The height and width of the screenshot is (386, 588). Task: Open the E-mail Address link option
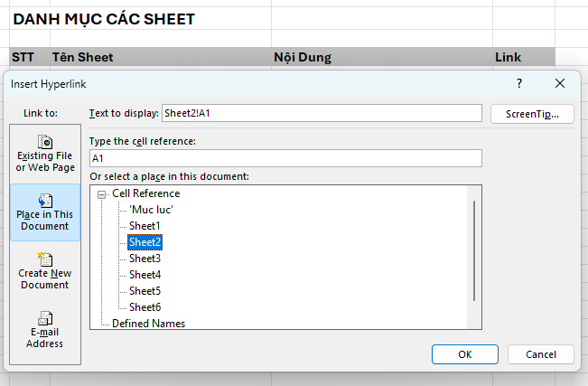pos(45,329)
